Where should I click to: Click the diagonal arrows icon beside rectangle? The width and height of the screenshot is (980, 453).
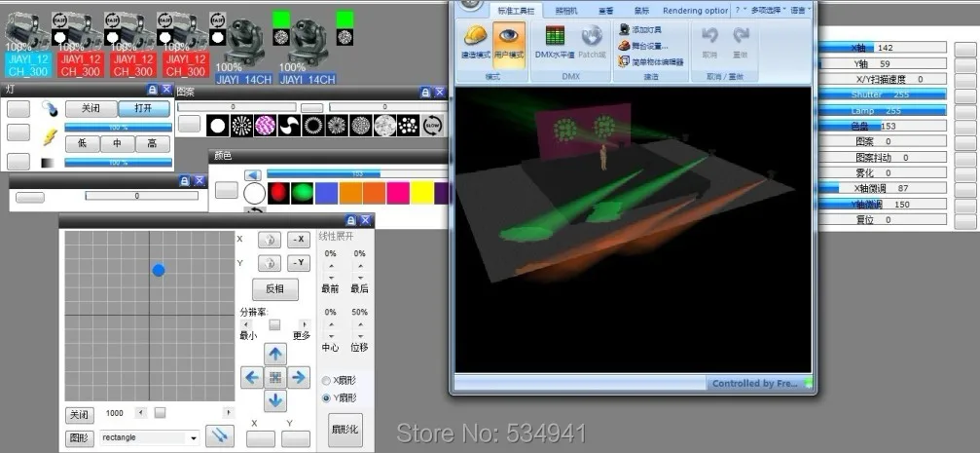(219, 436)
